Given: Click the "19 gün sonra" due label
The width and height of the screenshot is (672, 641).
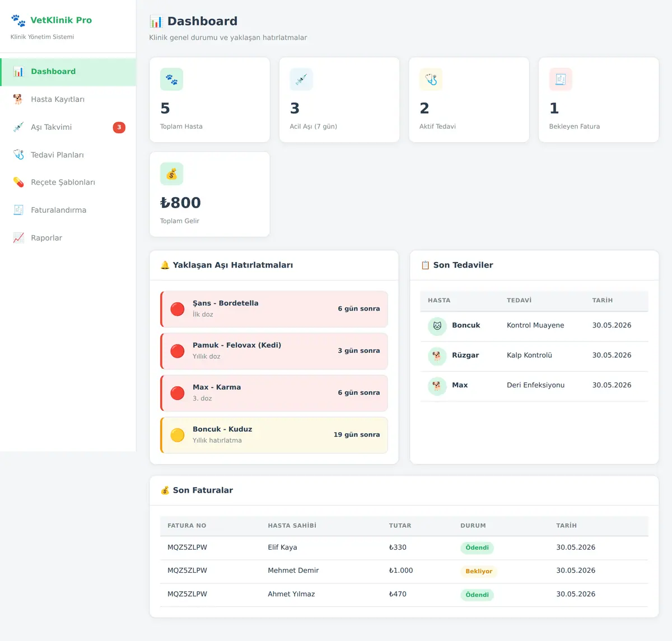Looking at the screenshot, I should [357, 435].
